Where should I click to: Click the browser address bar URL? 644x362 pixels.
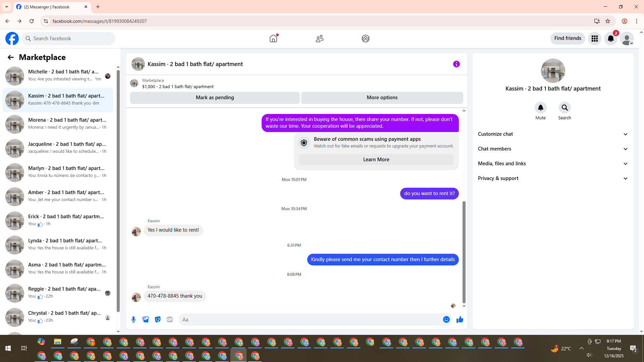(x=100, y=21)
